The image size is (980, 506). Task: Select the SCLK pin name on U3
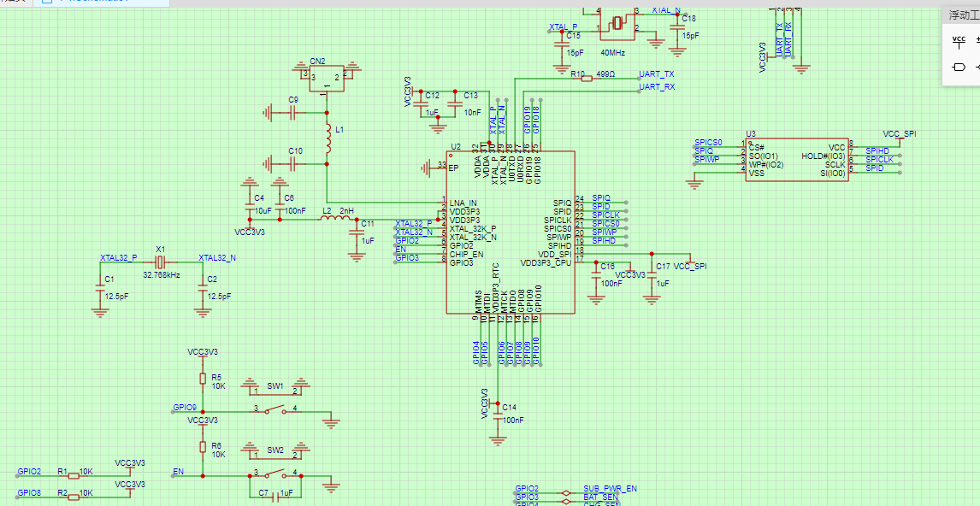(x=835, y=164)
